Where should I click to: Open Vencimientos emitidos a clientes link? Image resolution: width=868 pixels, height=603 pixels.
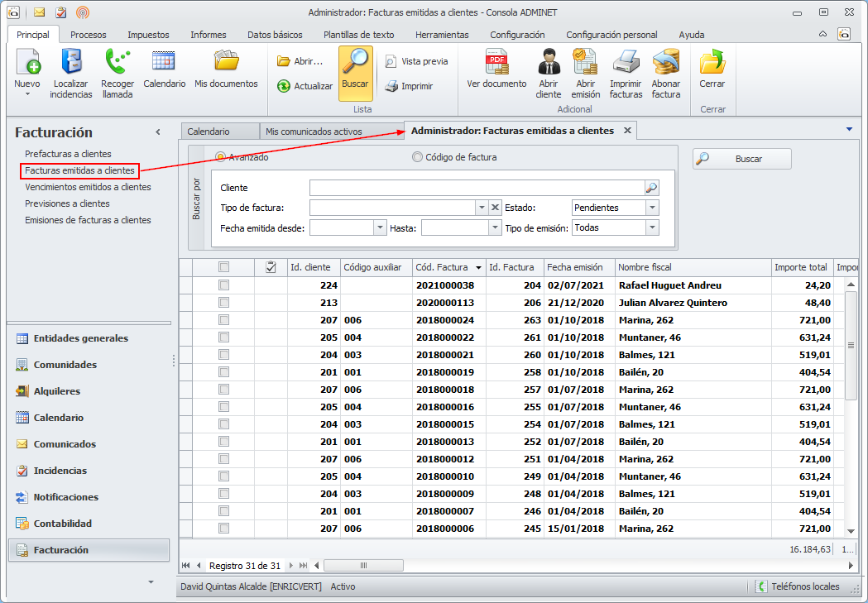[88, 187]
